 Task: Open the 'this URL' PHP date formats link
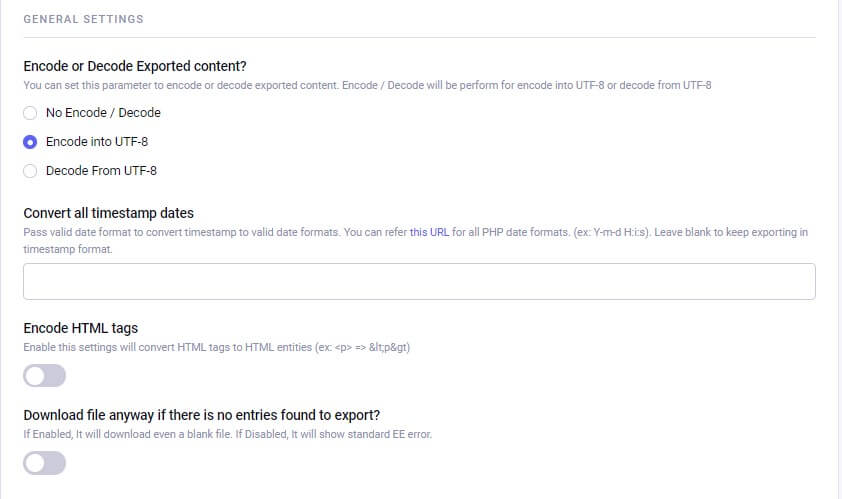[429, 232]
